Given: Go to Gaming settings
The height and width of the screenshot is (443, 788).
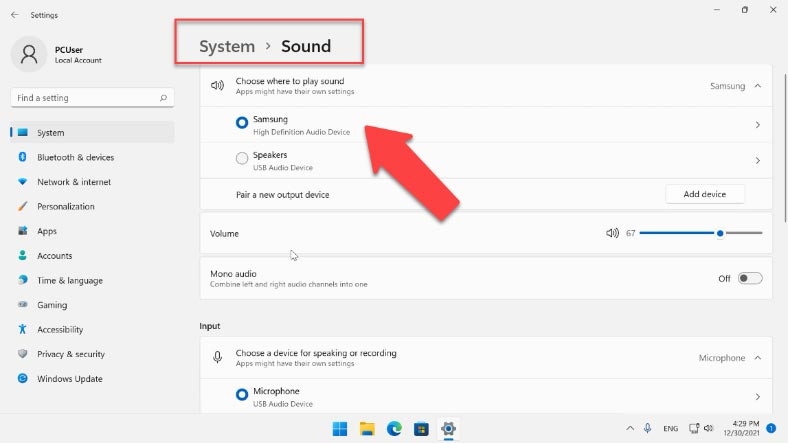Looking at the screenshot, I should (92, 305).
